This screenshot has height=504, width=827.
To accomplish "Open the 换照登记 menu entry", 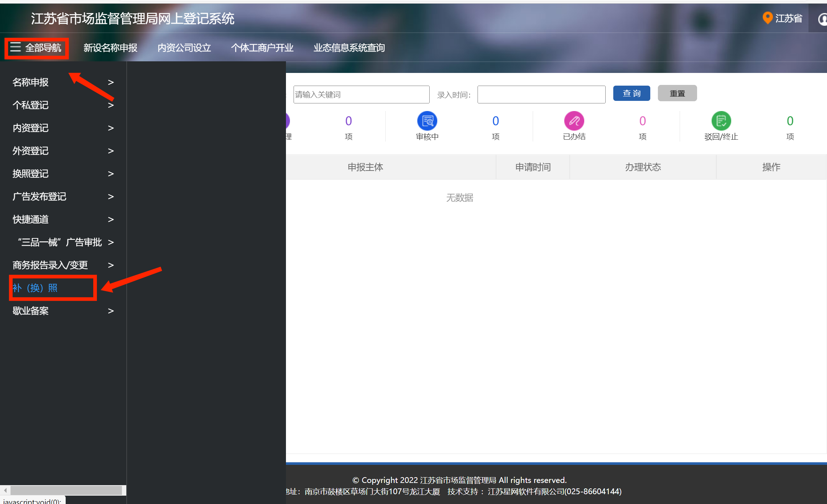I will click(x=30, y=174).
